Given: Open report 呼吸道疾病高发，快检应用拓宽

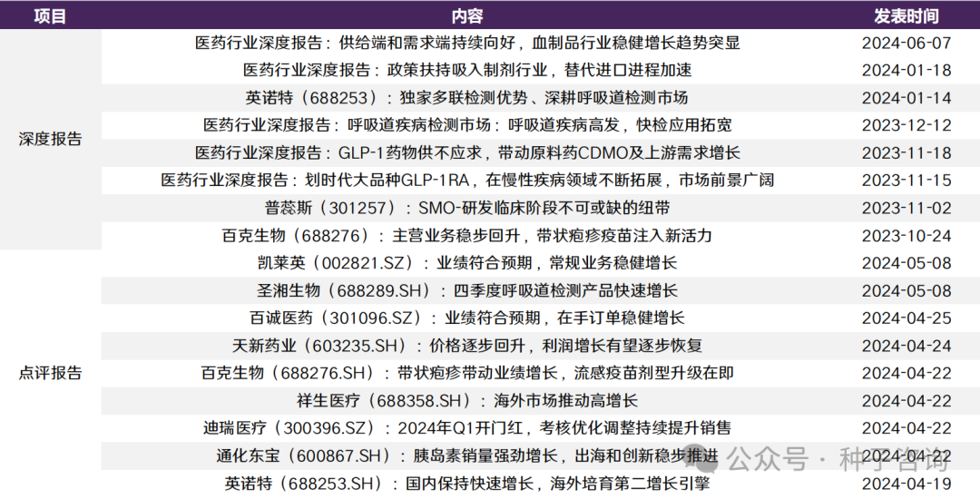Looking at the screenshot, I should (467, 125).
